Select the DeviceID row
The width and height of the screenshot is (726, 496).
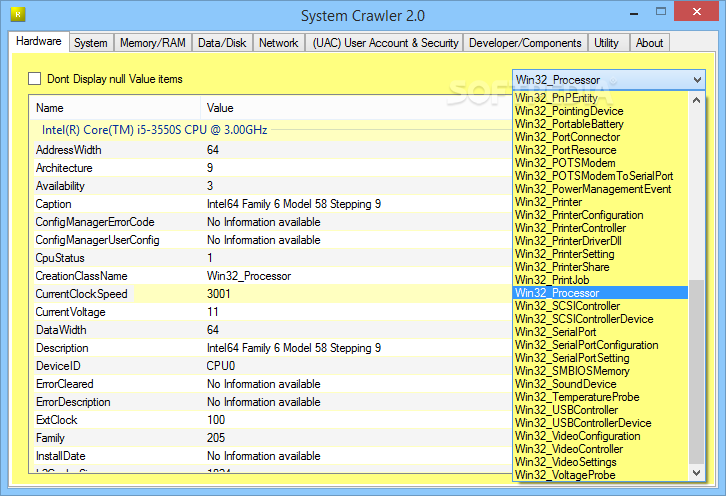coord(271,366)
